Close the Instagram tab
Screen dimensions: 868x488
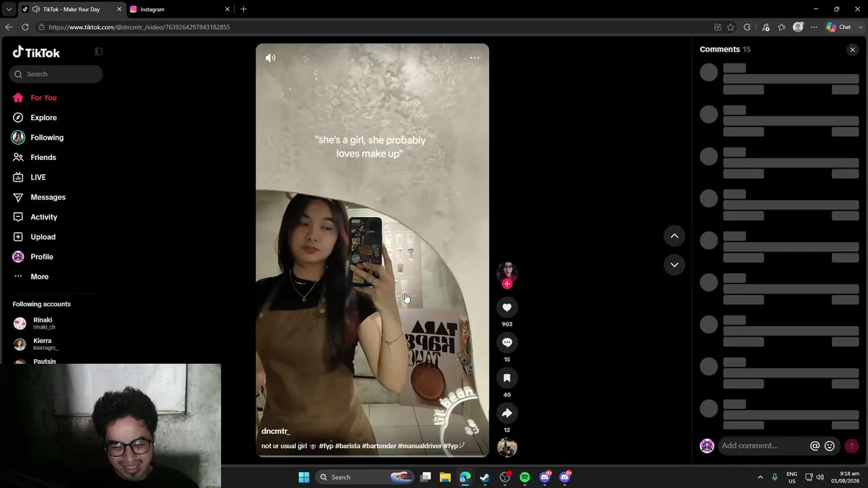pyautogui.click(x=227, y=9)
